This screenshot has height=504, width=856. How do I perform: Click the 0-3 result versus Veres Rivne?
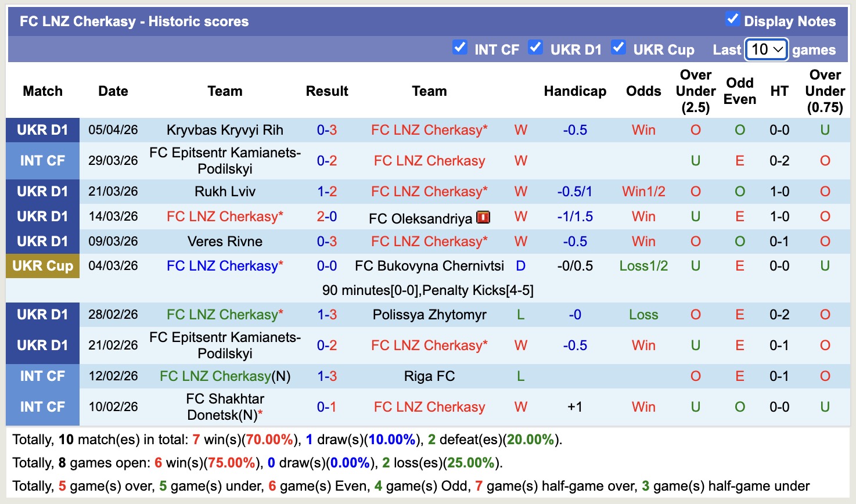click(327, 241)
